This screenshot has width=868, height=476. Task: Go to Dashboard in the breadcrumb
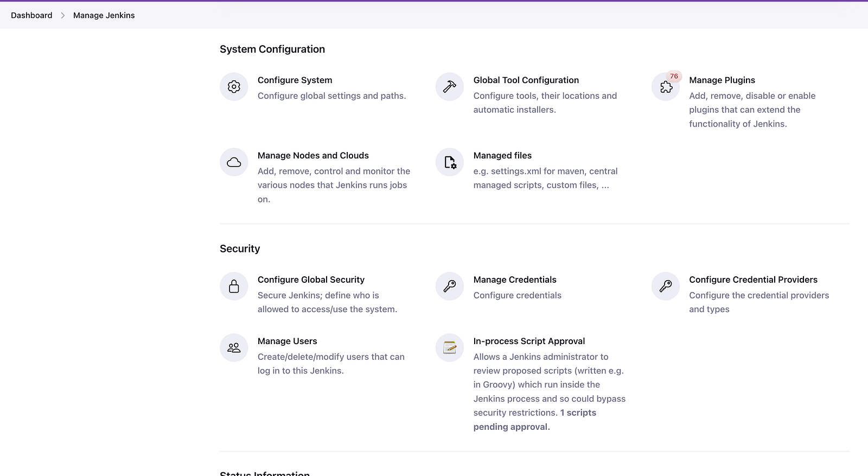(x=31, y=15)
